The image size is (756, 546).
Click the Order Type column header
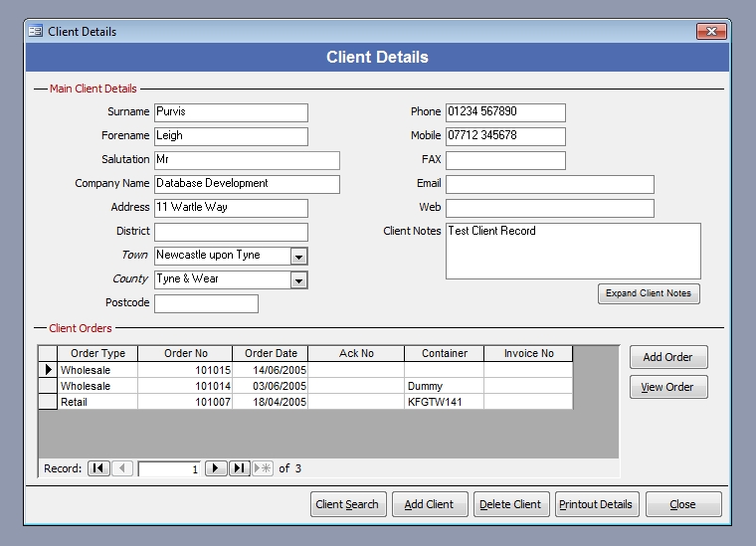[97, 353]
